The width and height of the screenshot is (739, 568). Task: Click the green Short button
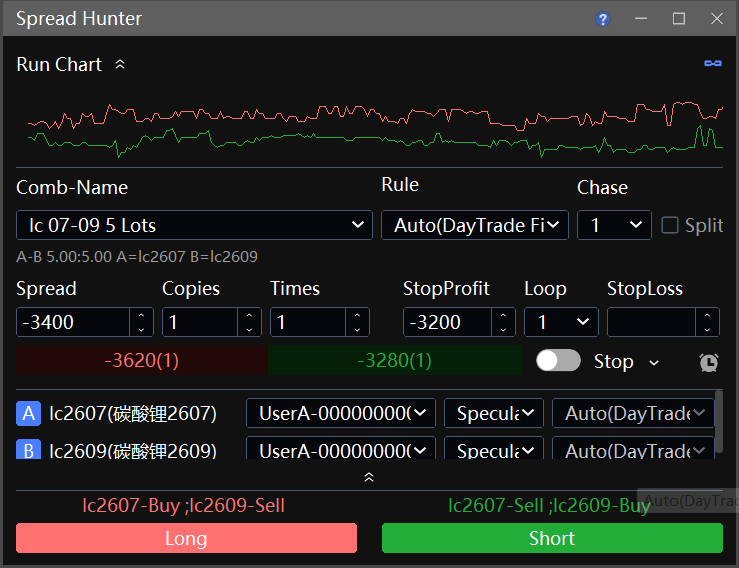[552, 538]
